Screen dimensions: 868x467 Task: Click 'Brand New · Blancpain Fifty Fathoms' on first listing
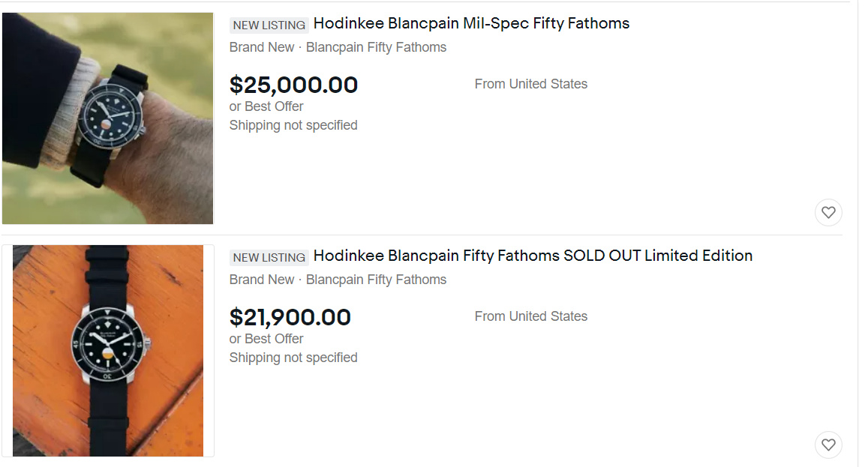[338, 47]
